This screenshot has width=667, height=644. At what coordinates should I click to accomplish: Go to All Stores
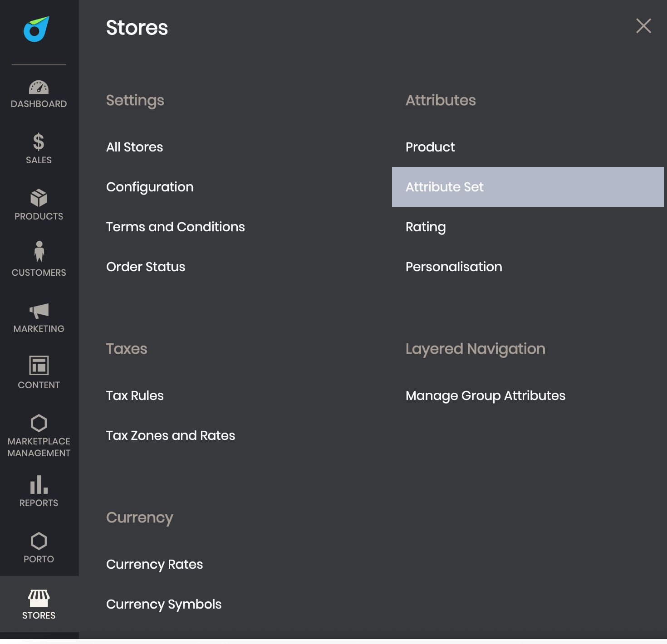coord(134,147)
